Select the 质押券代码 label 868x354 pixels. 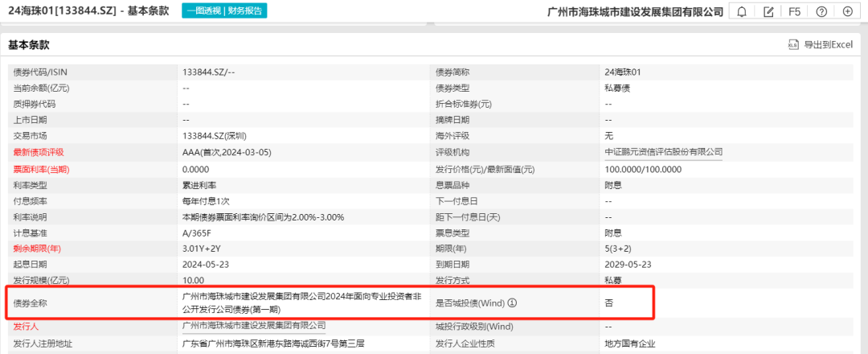point(35,104)
